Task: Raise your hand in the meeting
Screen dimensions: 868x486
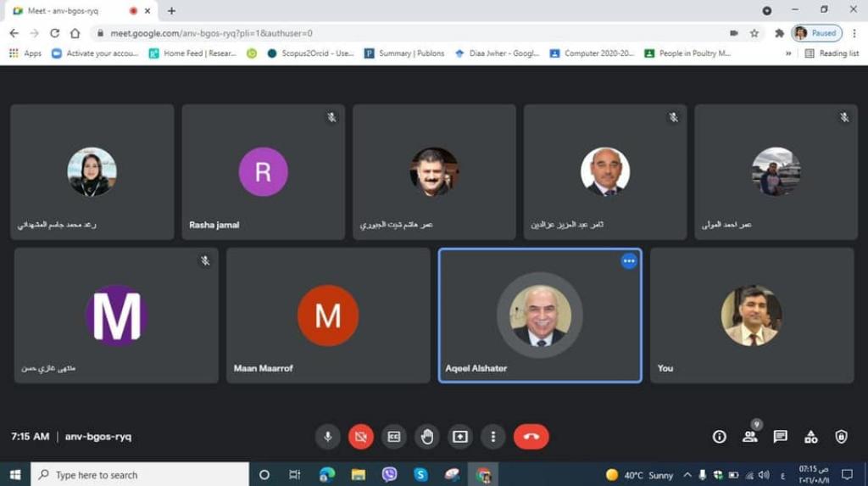Action: click(426, 437)
